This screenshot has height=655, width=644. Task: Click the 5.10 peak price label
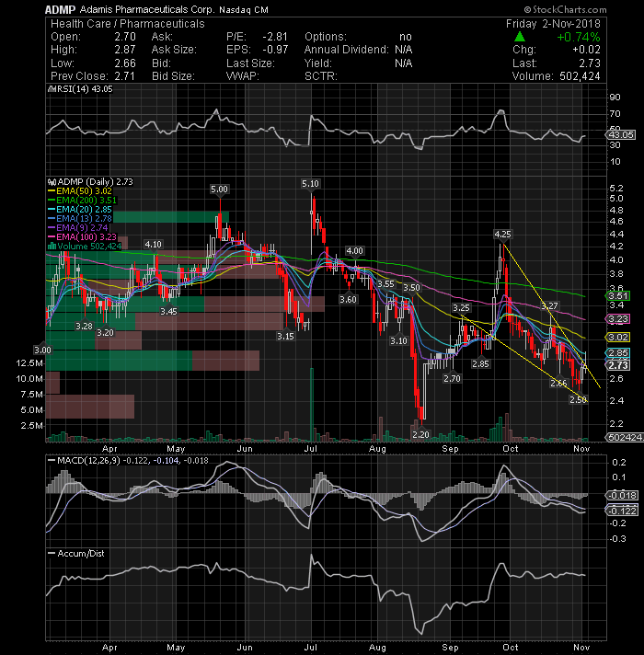point(310,184)
